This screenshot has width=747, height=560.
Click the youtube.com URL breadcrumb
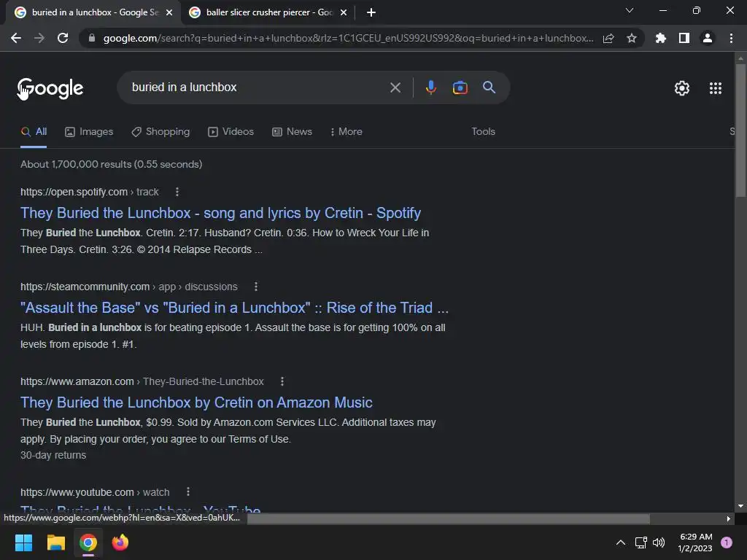(x=95, y=492)
